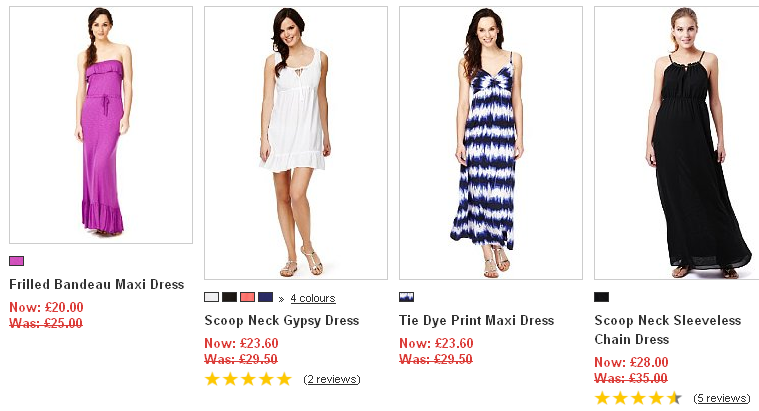Pick the black swatch for Gypsy Dress

pyautogui.click(x=229, y=297)
